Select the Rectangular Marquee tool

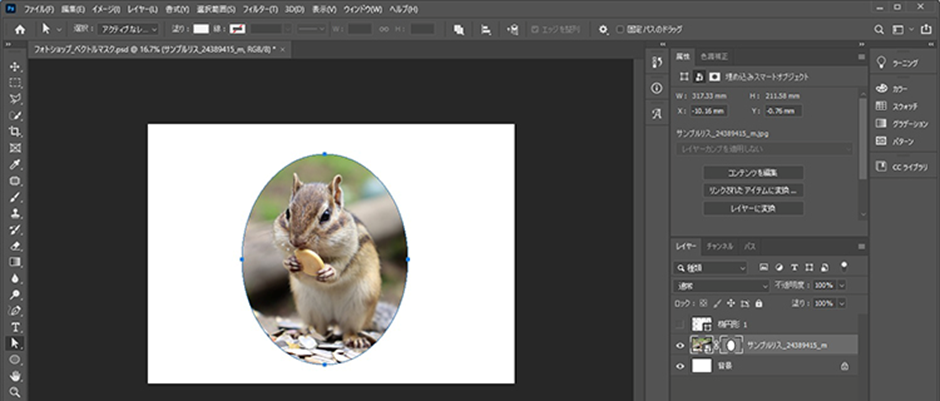[15, 83]
